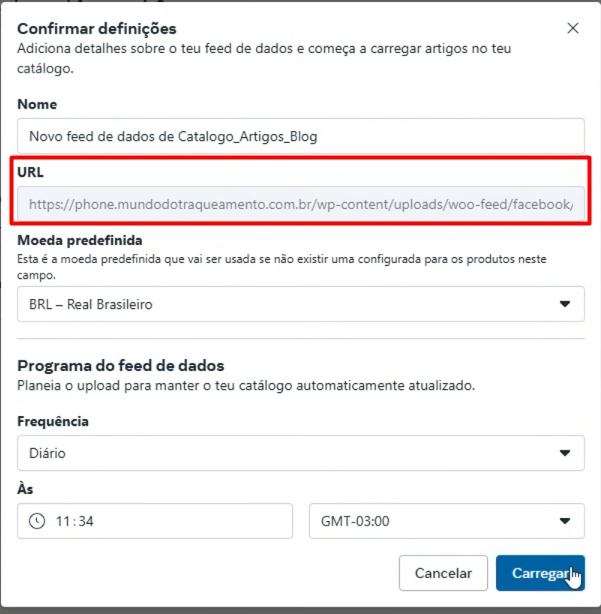Click the Confirmar definições title

(97, 28)
